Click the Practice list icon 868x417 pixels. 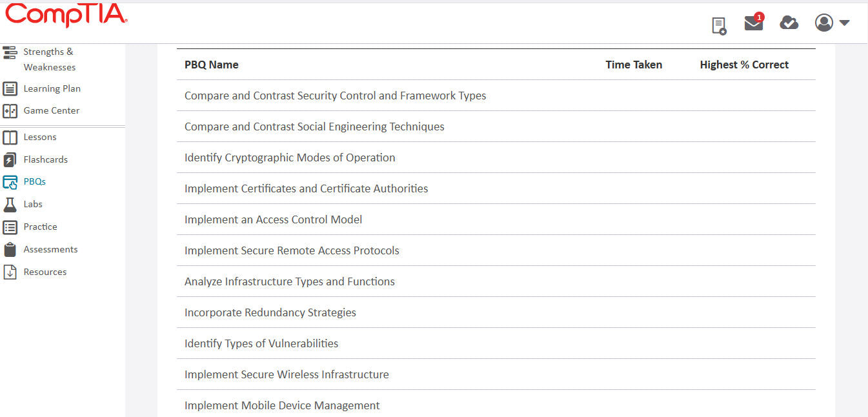point(9,227)
